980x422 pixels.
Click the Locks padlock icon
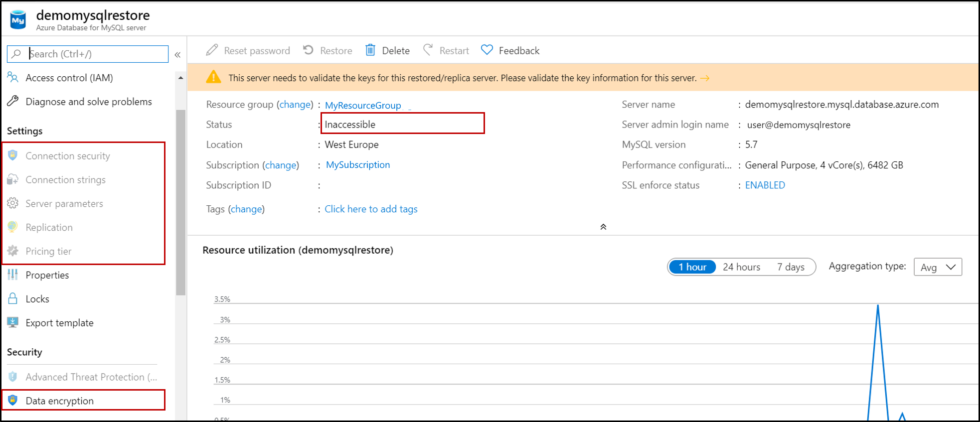[x=13, y=298]
